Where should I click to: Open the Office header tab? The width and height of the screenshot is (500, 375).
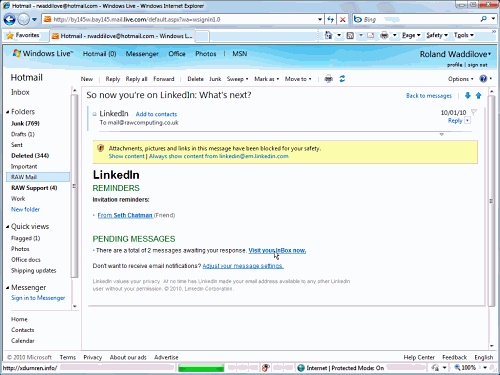click(177, 54)
